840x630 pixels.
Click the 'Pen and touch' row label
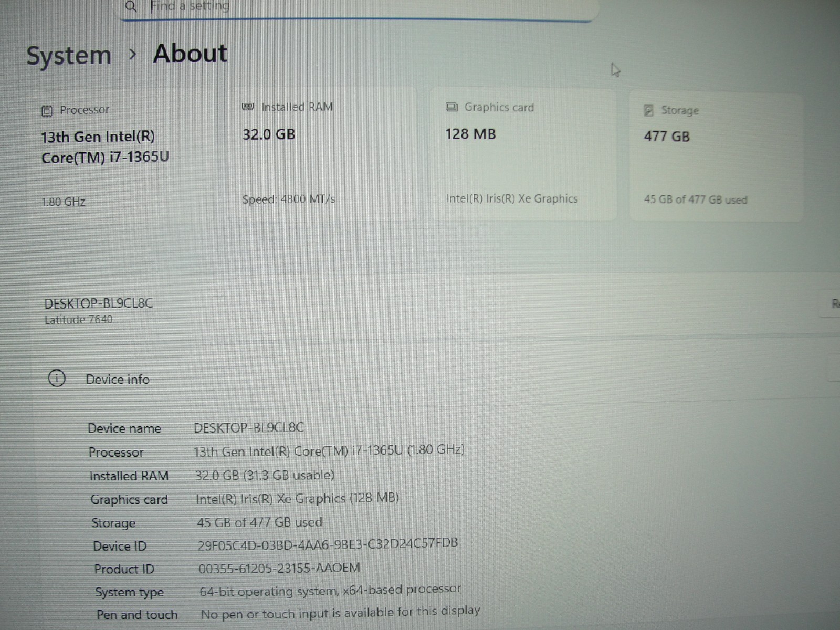(137, 615)
